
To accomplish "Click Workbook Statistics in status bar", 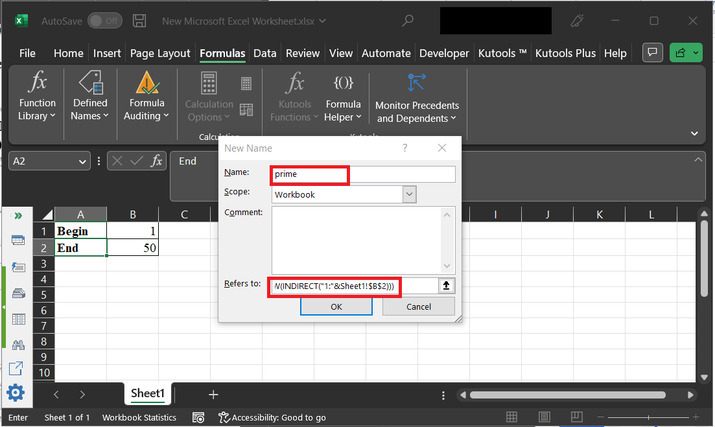I will tap(139, 417).
